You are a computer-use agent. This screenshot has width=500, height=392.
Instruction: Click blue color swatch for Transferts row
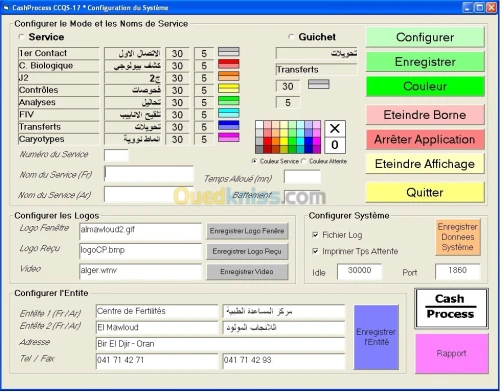pyautogui.click(x=229, y=125)
